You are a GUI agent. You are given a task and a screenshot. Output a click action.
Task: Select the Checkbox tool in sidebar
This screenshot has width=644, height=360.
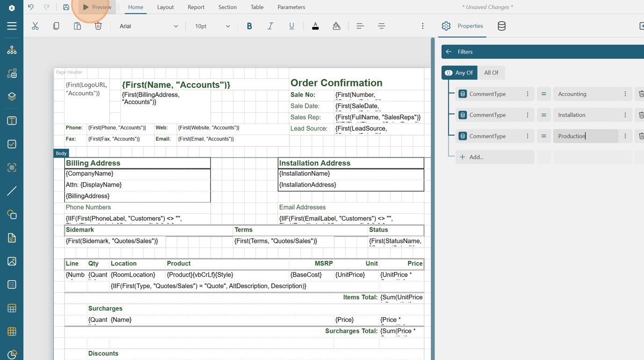(12, 144)
